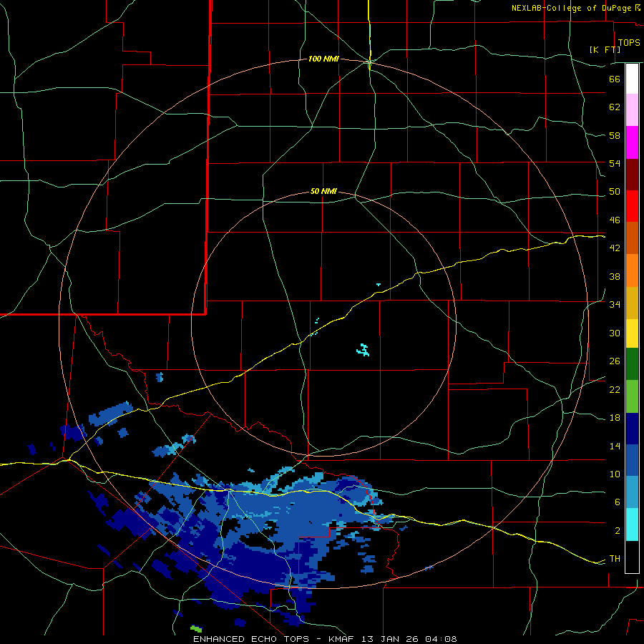Click the light pink swatch between 62 and 66

click(x=632, y=109)
